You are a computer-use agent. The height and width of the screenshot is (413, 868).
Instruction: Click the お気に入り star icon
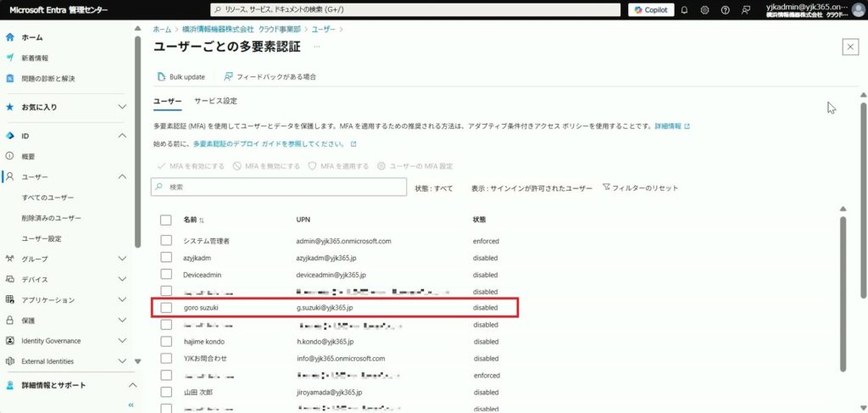[x=9, y=107]
